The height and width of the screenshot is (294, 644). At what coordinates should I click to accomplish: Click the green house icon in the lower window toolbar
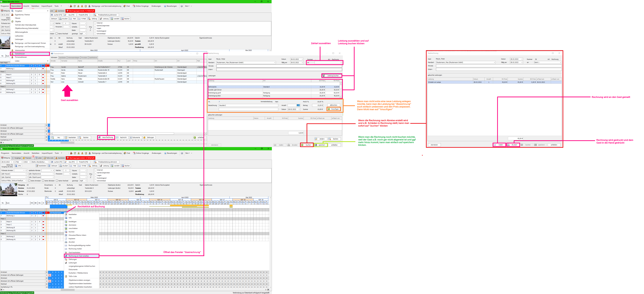[x=75, y=153]
